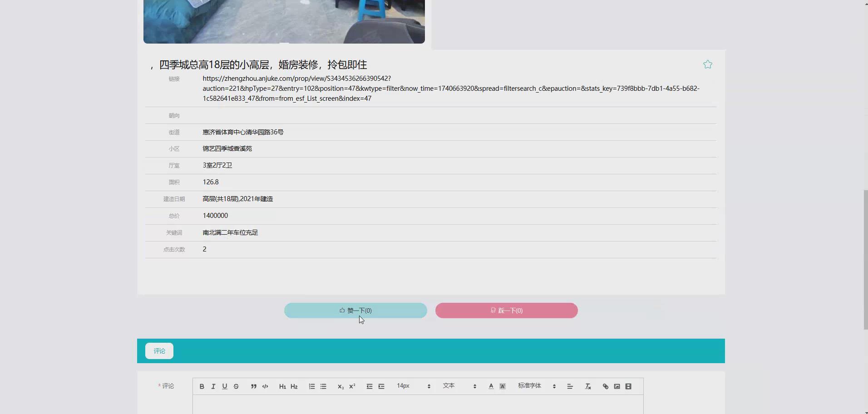Insert a hyperlink with the link icon
The width and height of the screenshot is (868, 414).
[605, 386]
